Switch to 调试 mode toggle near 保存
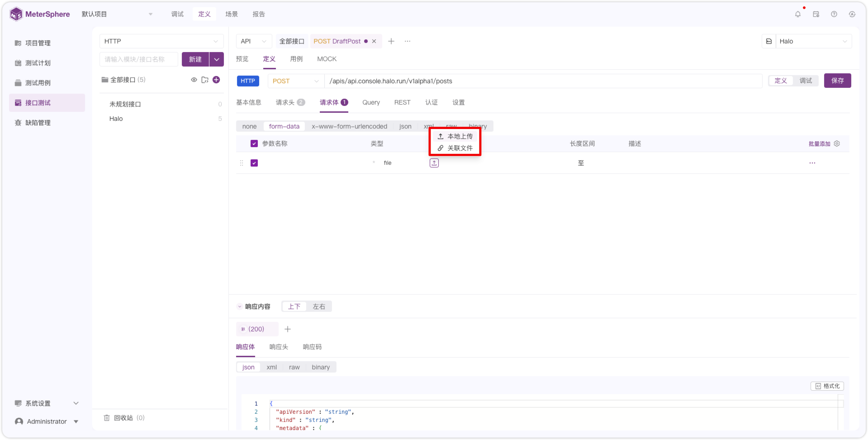 (x=806, y=81)
